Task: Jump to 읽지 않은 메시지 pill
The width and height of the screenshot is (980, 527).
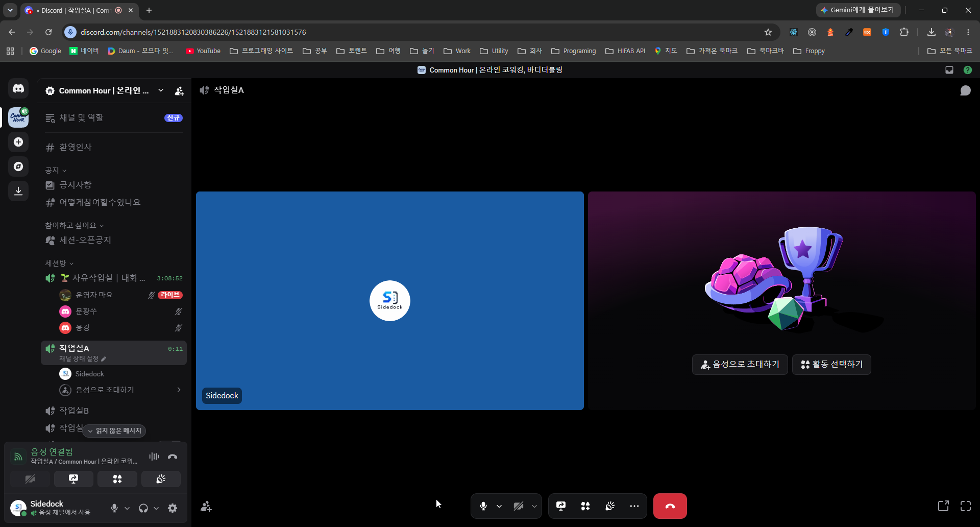Action: [114, 431]
